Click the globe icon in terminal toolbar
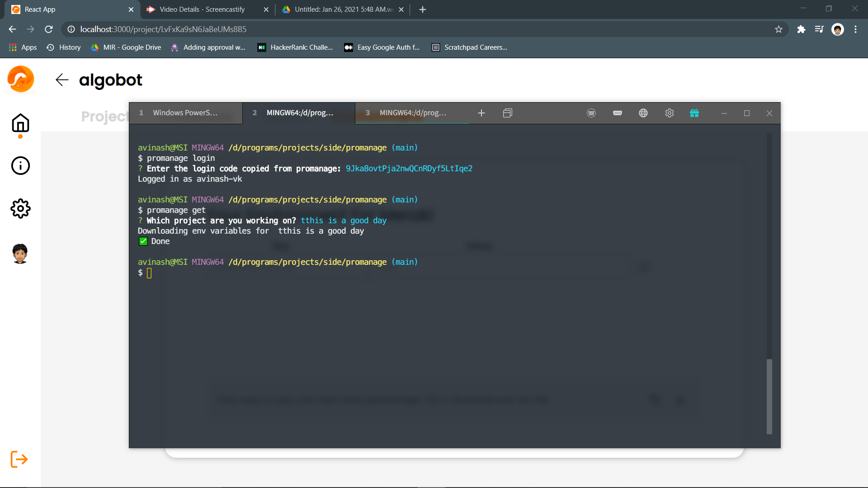Image resolution: width=868 pixels, height=488 pixels. pyautogui.click(x=643, y=113)
